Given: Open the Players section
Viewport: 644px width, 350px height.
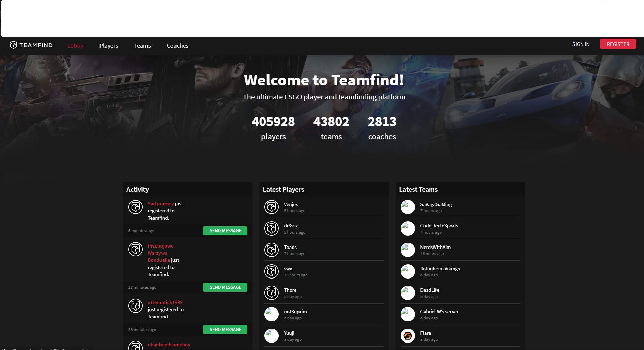Looking at the screenshot, I should click(x=109, y=46).
